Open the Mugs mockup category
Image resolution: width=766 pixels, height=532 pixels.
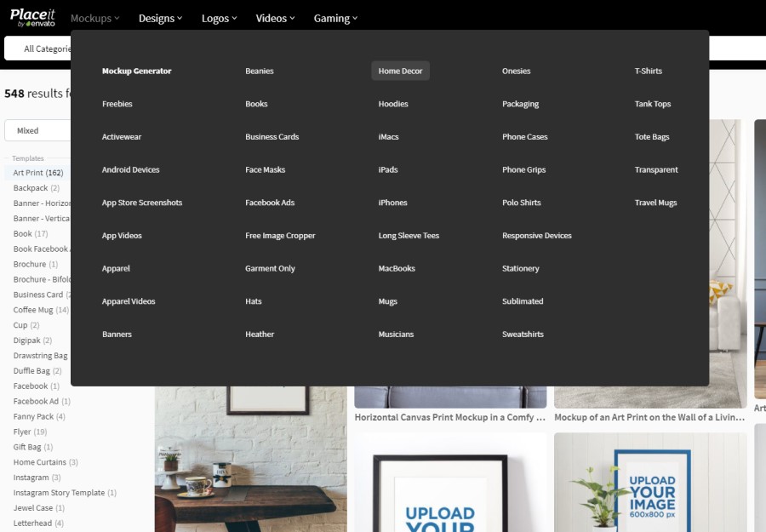pos(388,301)
